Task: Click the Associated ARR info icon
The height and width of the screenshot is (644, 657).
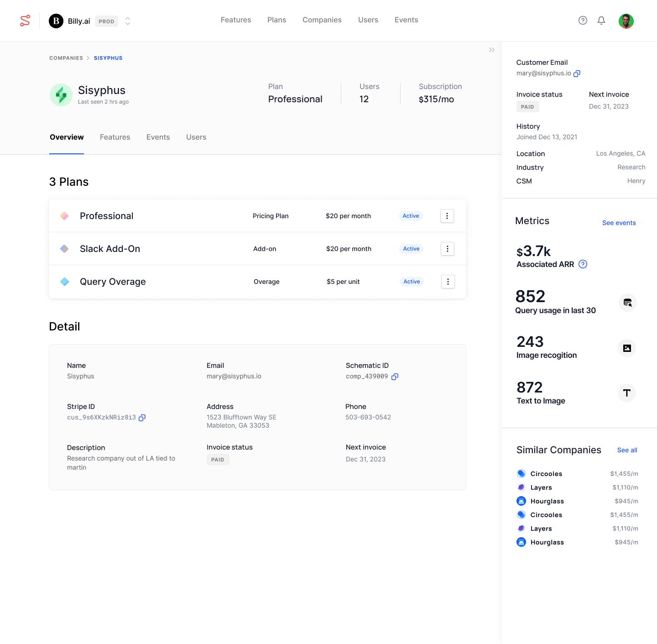Action: tap(583, 264)
